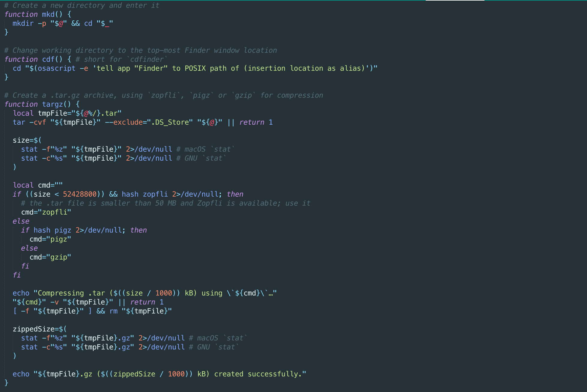Click the echo Compressing .tar line
Viewport: 587px width, 392px height.
(90, 293)
